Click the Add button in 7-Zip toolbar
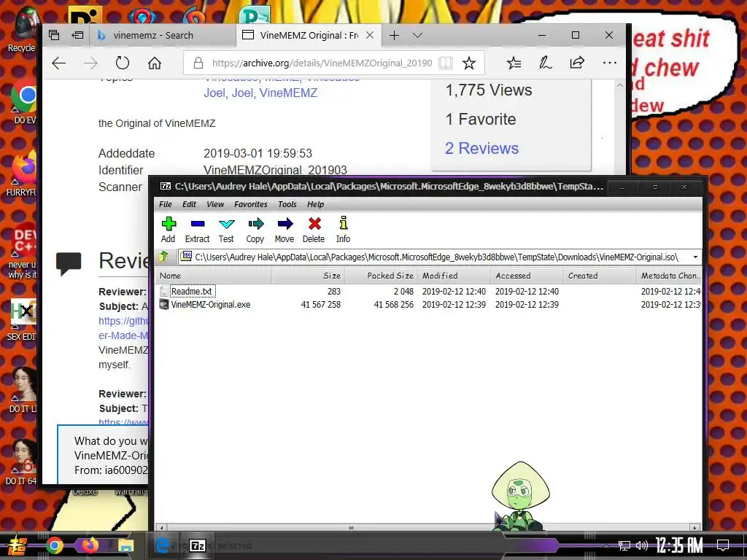This screenshot has width=747, height=560. (x=169, y=230)
